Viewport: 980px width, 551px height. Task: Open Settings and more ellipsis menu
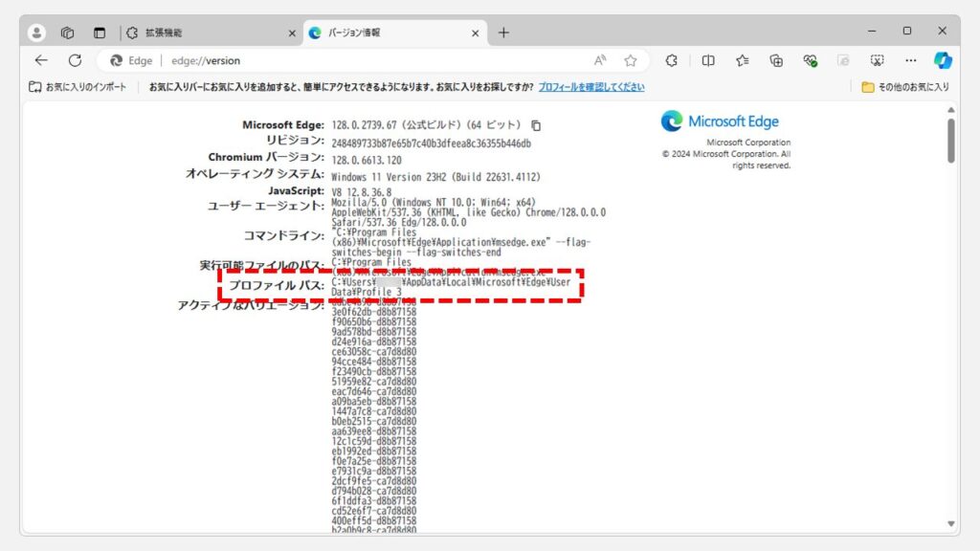pos(911,60)
